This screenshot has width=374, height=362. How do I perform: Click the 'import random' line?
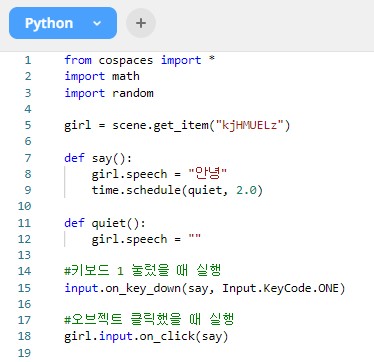click(x=109, y=93)
